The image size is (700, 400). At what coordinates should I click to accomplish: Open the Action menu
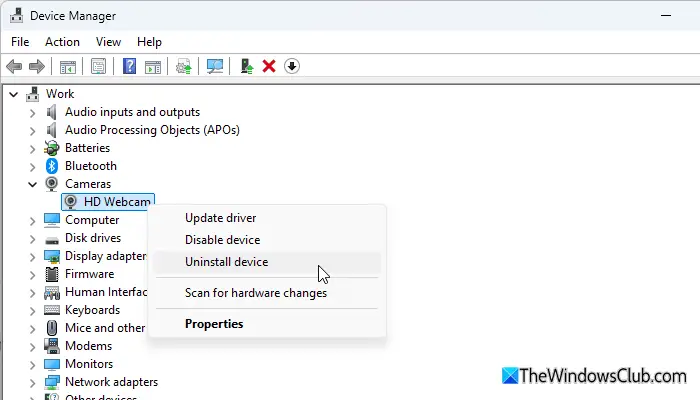[x=62, y=42]
